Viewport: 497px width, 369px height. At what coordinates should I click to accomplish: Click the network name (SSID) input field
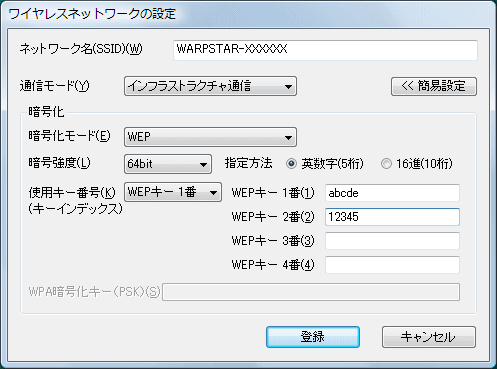click(325, 50)
